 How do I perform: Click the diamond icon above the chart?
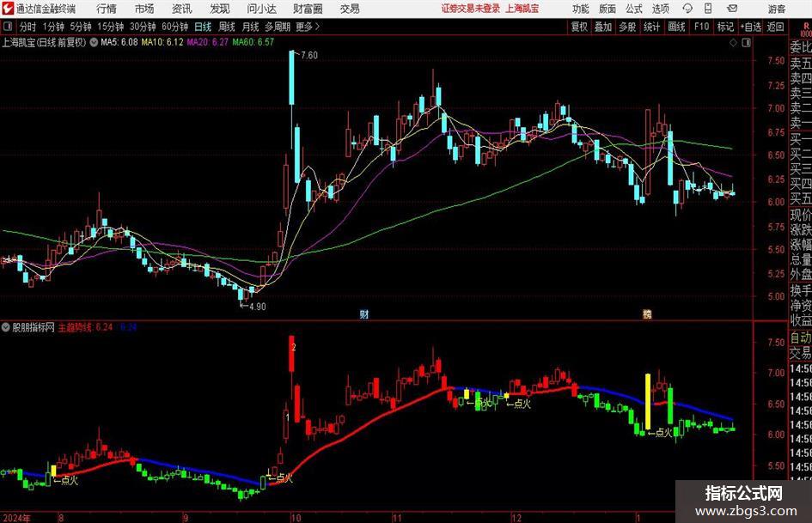point(733,42)
